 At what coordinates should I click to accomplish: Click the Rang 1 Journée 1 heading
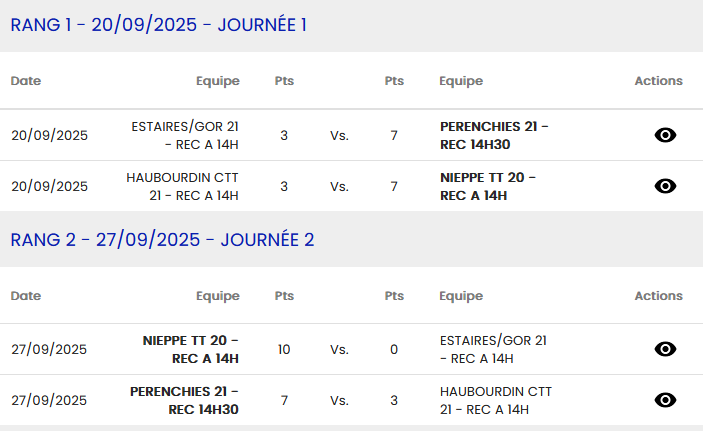[x=158, y=25]
